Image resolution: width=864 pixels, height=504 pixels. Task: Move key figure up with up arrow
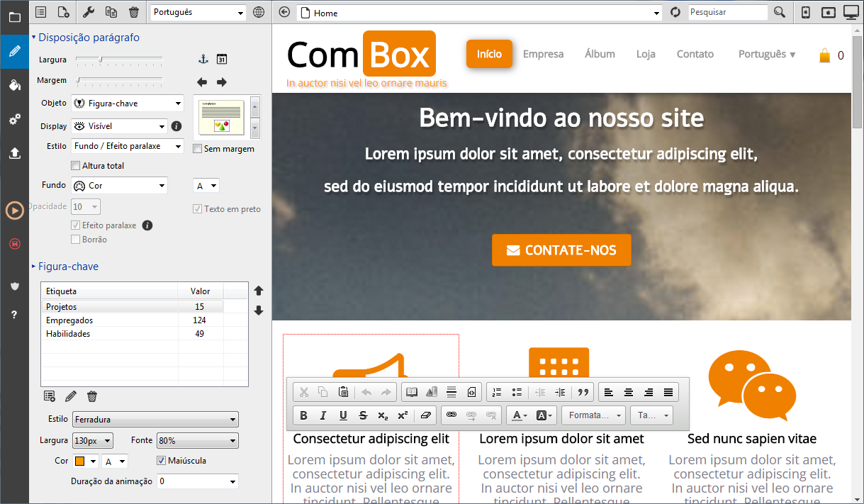[x=259, y=291]
